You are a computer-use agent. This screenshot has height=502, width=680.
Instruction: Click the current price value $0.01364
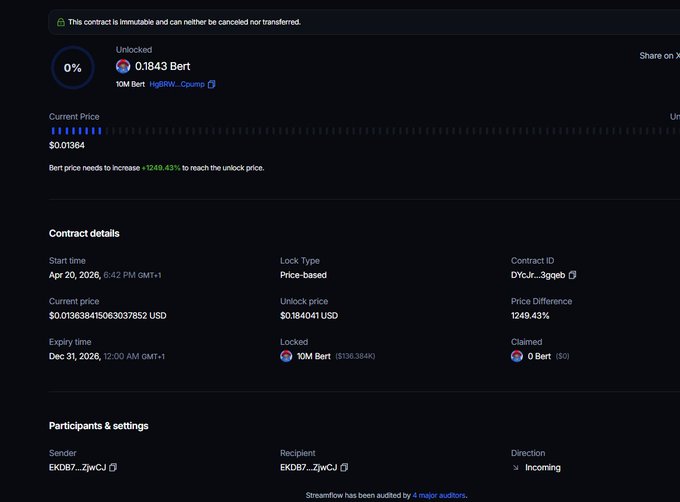[x=67, y=145]
